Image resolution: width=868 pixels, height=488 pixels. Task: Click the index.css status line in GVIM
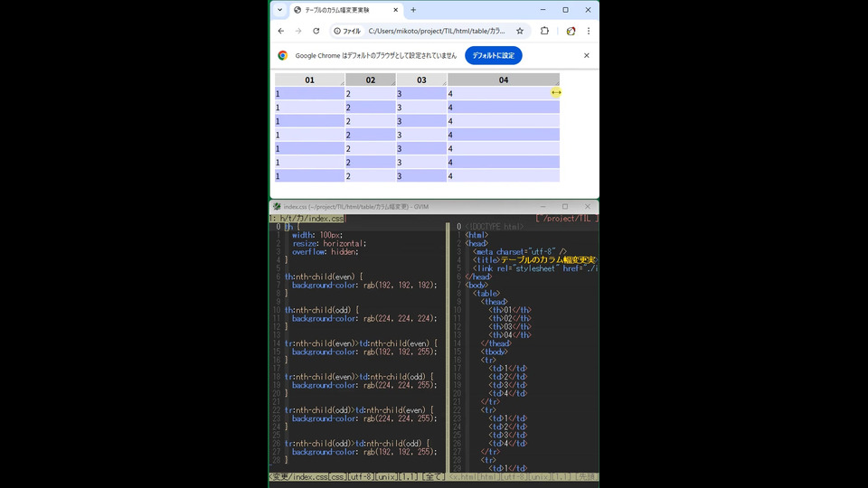pos(357,476)
